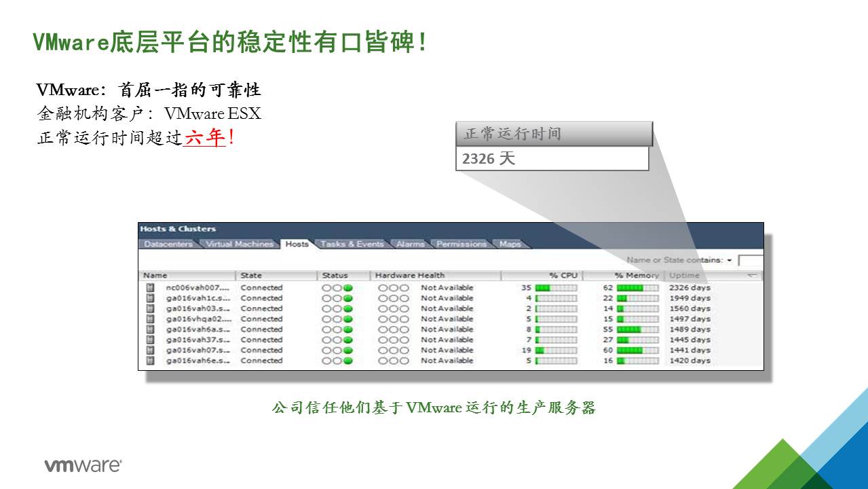Image resolution: width=868 pixels, height=489 pixels.
Task: Select host name ga016vah37.s...
Action: click(x=198, y=340)
